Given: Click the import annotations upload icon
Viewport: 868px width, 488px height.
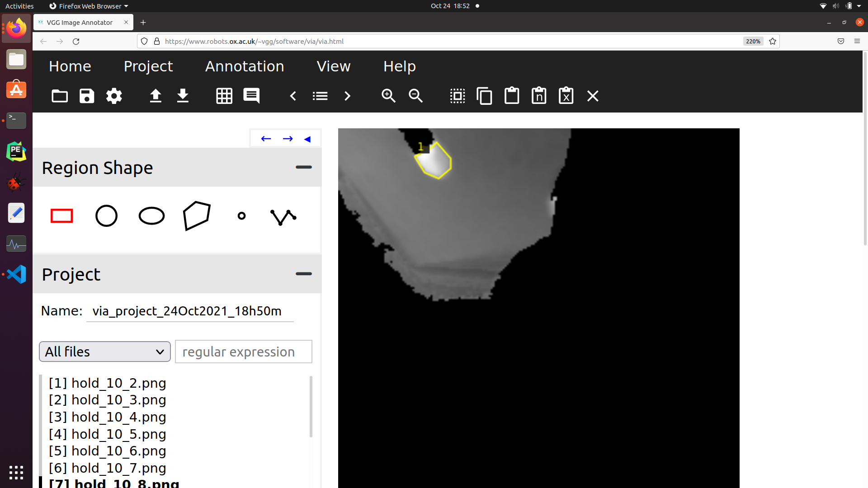Looking at the screenshot, I should pos(156,96).
